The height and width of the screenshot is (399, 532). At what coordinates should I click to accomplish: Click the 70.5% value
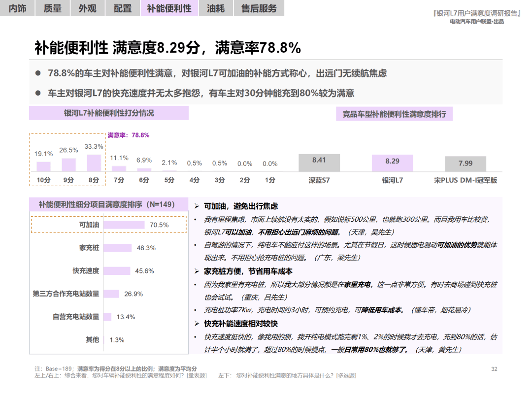tap(159, 225)
